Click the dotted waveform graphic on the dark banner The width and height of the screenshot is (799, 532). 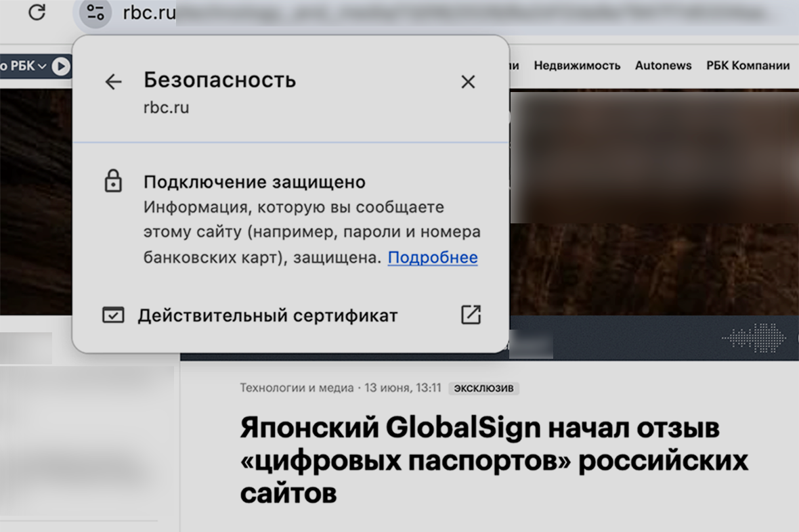point(754,337)
